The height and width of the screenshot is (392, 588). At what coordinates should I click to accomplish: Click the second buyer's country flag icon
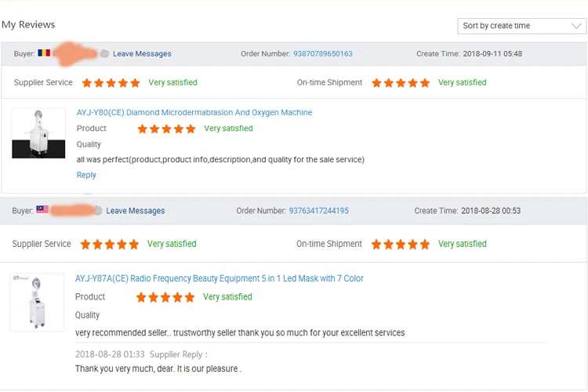(x=42, y=210)
